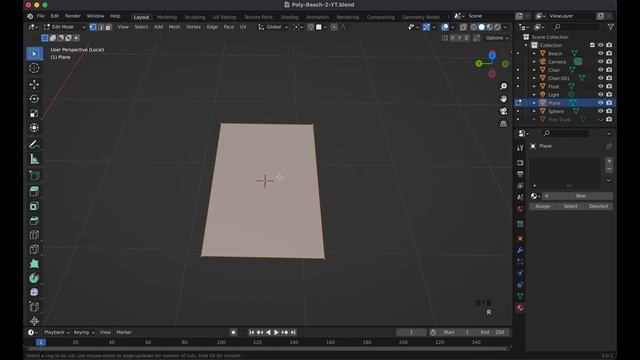
Task: Toggle the camera view icon
Action: [x=504, y=111]
